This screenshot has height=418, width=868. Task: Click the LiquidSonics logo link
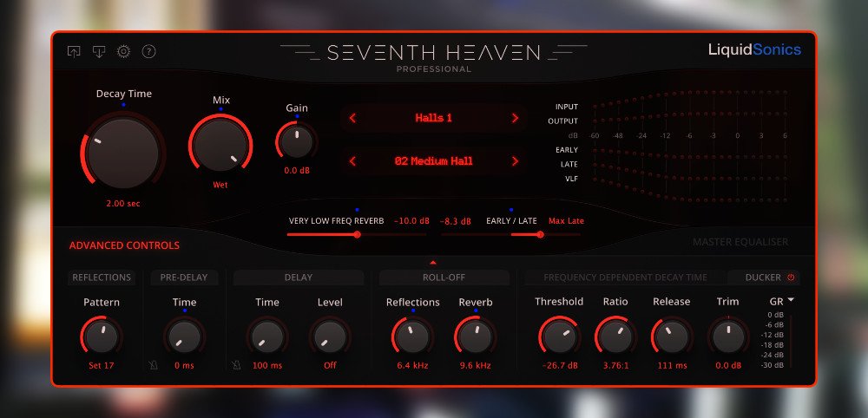754,49
